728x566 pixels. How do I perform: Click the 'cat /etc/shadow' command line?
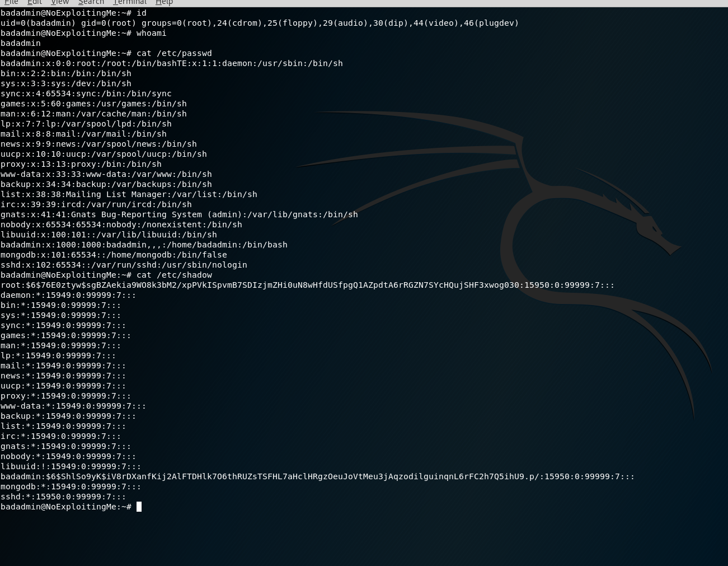pos(174,275)
